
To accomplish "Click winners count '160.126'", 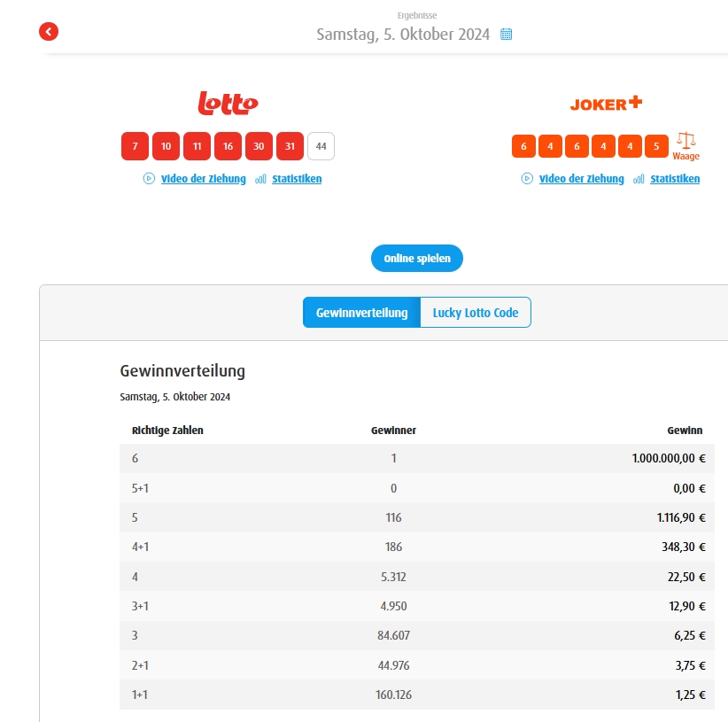I will click(x=394, y=695).
